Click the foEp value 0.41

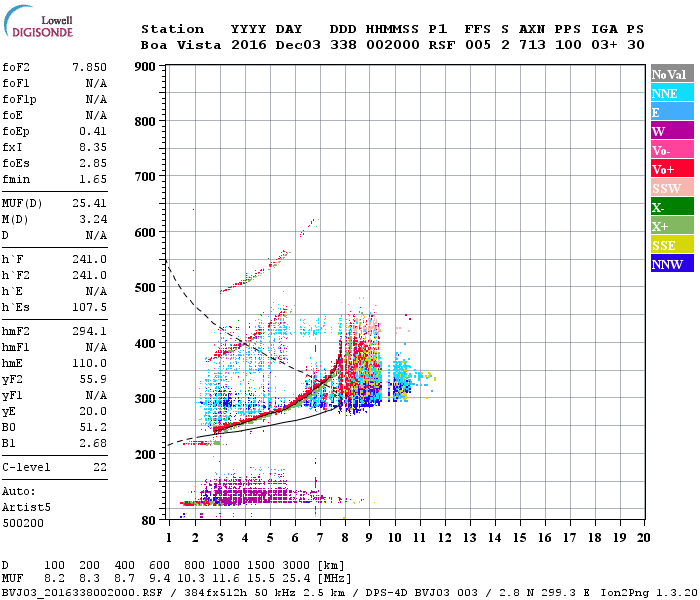(x=93, y=131)
